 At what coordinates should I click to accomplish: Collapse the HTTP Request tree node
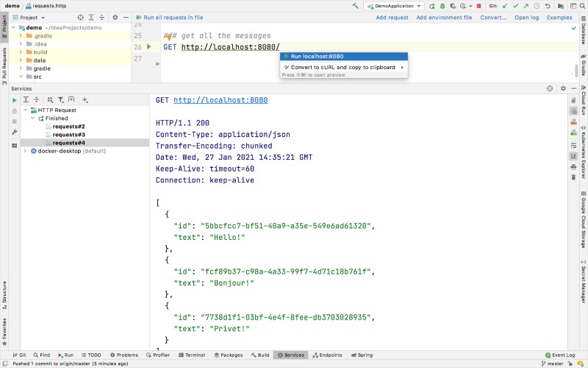[25, 110]
